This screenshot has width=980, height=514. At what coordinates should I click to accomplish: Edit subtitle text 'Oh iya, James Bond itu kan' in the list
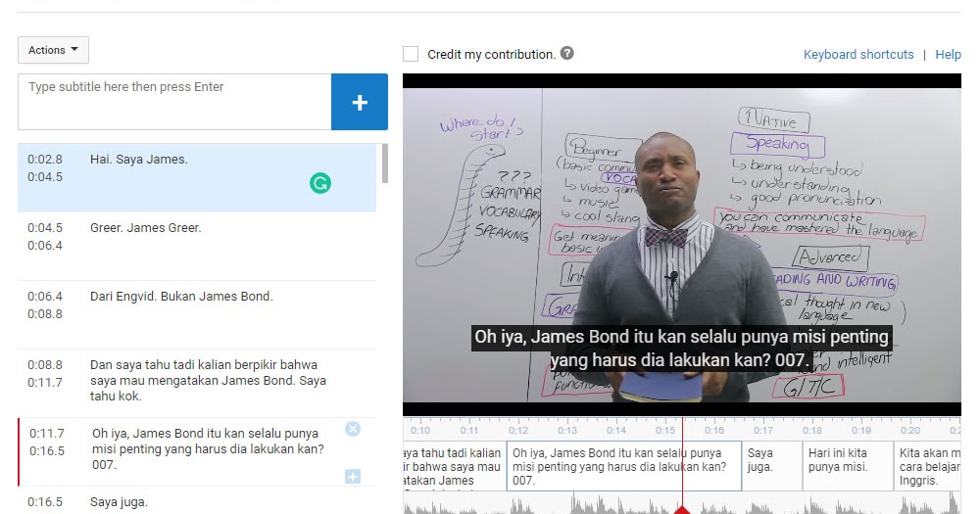[208, 449]
